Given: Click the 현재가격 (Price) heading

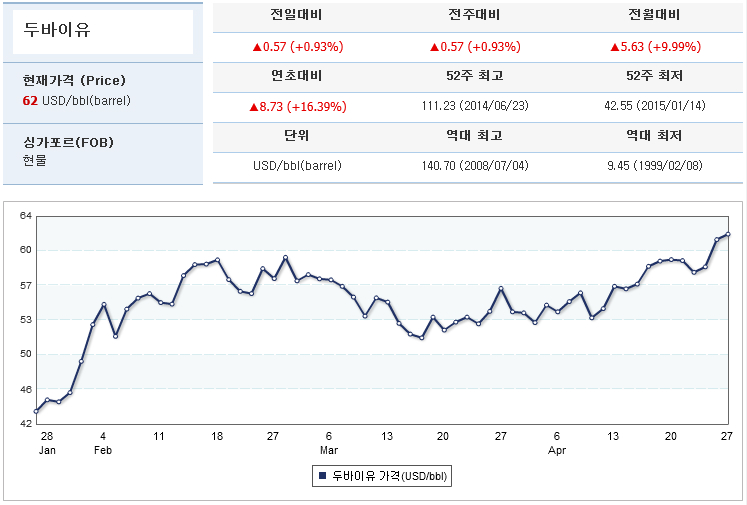Looking at the screenshot, I should [74, 80].
